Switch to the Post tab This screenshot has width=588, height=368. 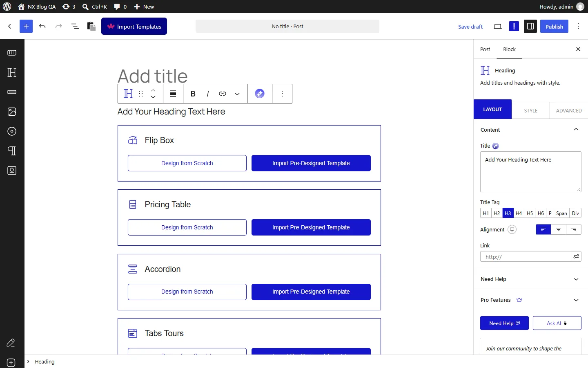click(x=485, y=49)
